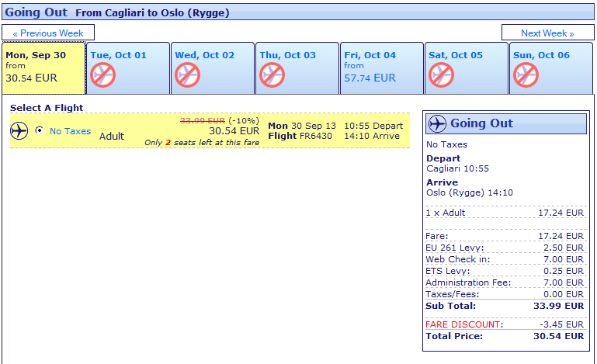Click no-flight icon under Sun, Oct 06
Viewport: 597px width, 364px height.
pyautogui.click(x=526, y=75)
